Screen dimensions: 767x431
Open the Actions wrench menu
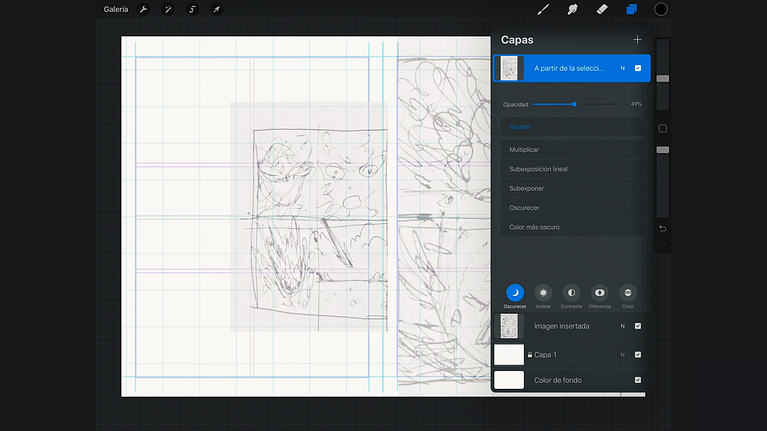[143, 10]
